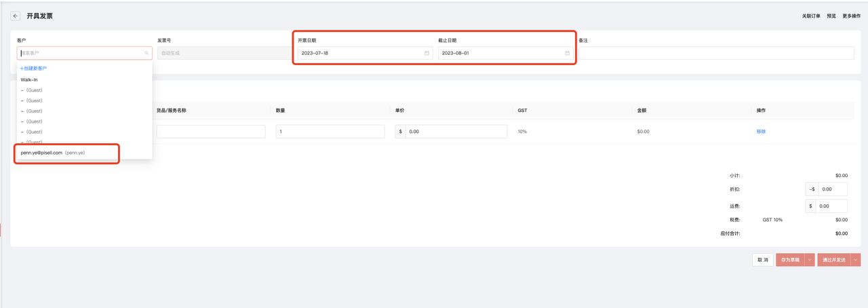The image size is (868, 308).
Task: Click the 截止日期 field showing 2023-08-01
Action: (505, 53)
